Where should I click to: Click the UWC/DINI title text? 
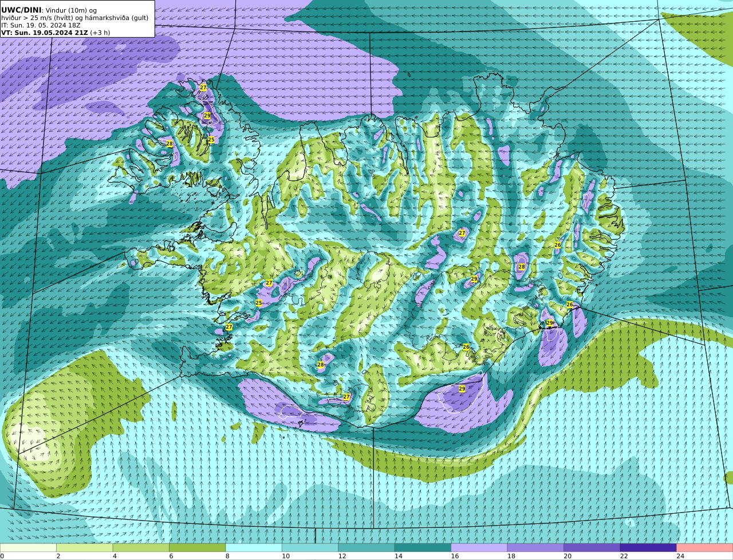coord(21,10)
